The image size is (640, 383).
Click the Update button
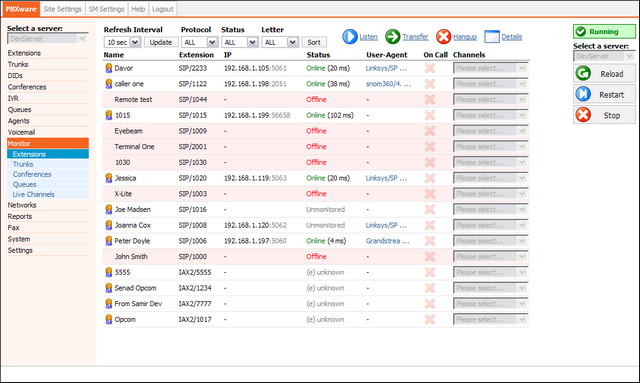161,42
